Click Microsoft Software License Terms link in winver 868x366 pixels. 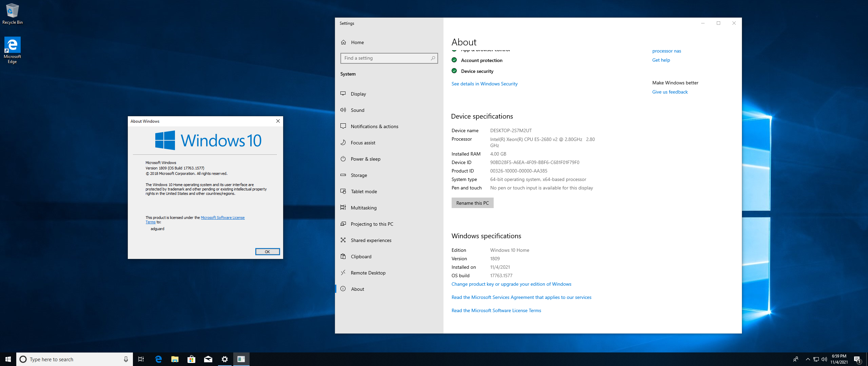222,218
